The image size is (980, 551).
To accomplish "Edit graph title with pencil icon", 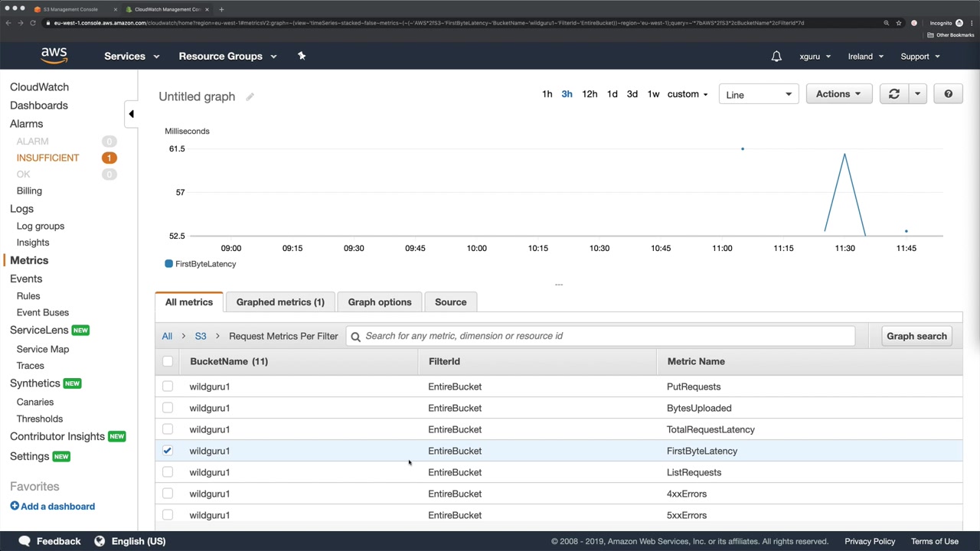I will (250, 97).
